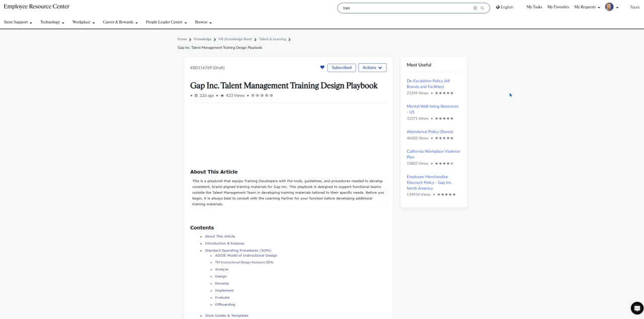Jump to Introduction & Purpose section
This screenshot has height=319, width=644.
(224, 243)
